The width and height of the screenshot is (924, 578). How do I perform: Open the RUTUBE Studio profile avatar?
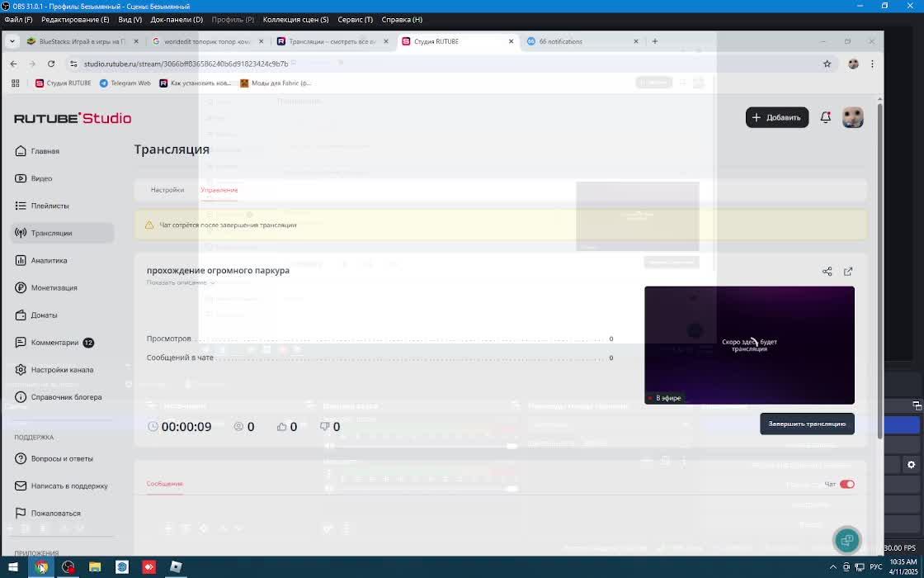853,117
